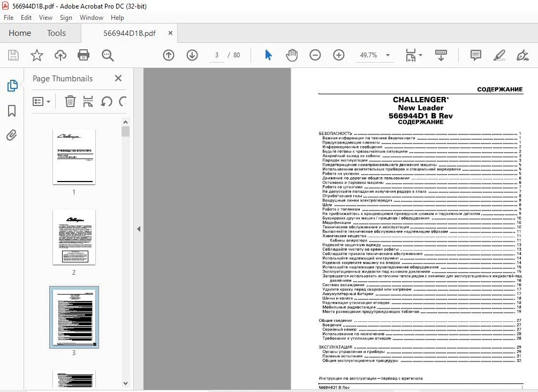
Task: Click 'БЕЗОПАСНОСТЬ' contents heading
Action: (x=335, y=133)
